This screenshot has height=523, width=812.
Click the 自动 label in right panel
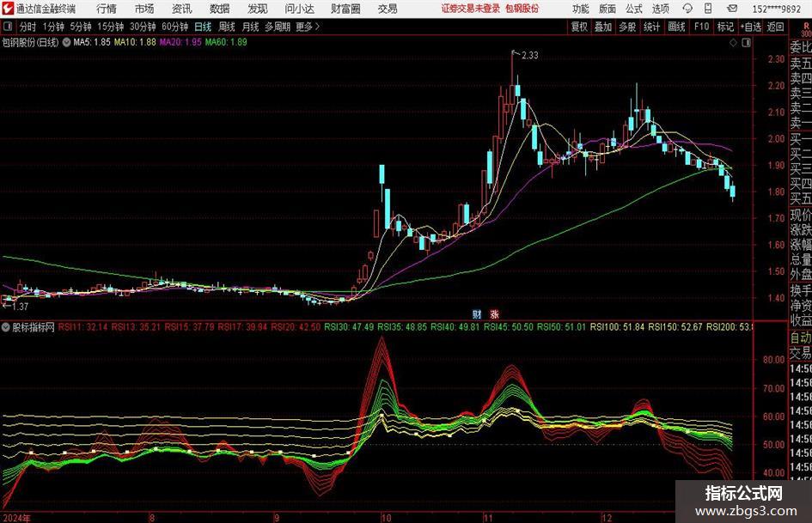pos(801,338)
